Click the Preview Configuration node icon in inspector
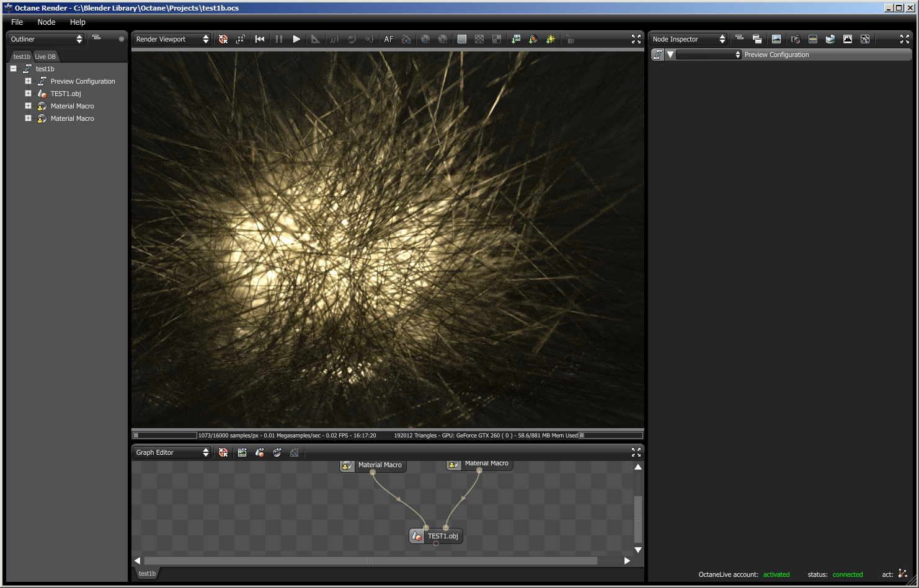Image resolution: width=919 pixels, height=588 pixels. coord(658,55)
